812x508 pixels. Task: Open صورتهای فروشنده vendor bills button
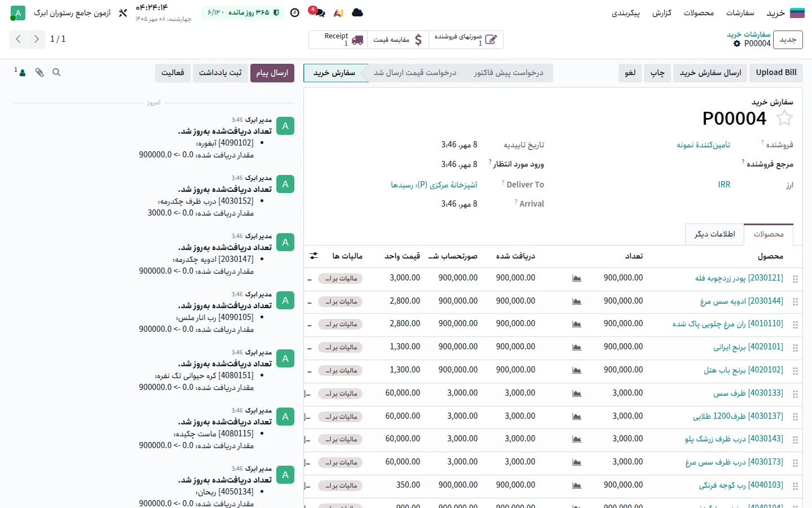pyautogui.click(x=465, y=40)
